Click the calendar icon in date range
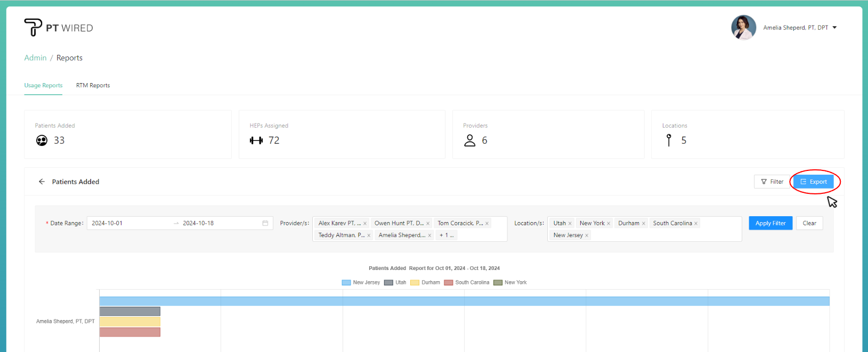This screenshot has height=352, width=868. click(x=265, y=223)
